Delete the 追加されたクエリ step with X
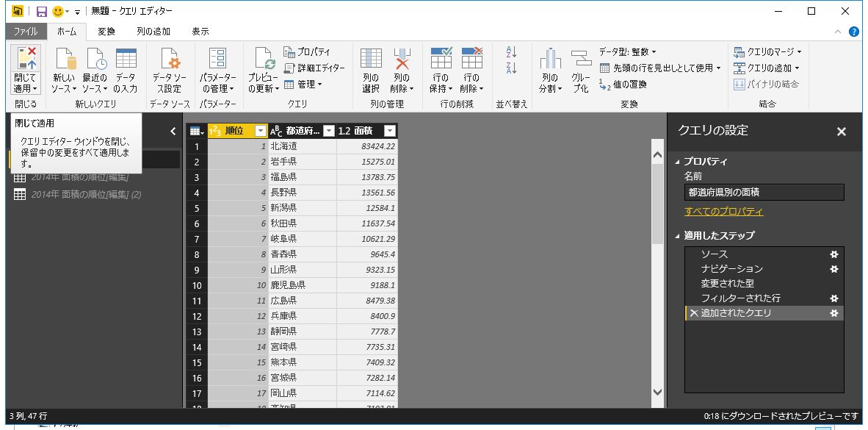 [694, 313]
